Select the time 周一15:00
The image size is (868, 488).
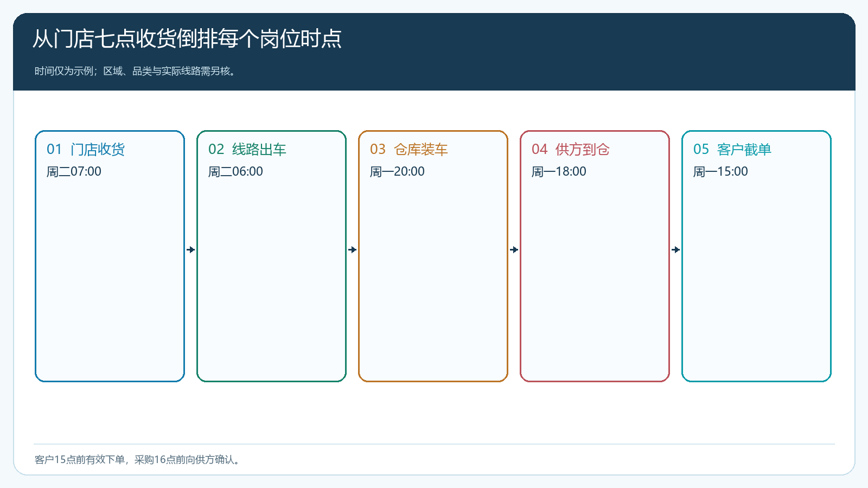720,171
